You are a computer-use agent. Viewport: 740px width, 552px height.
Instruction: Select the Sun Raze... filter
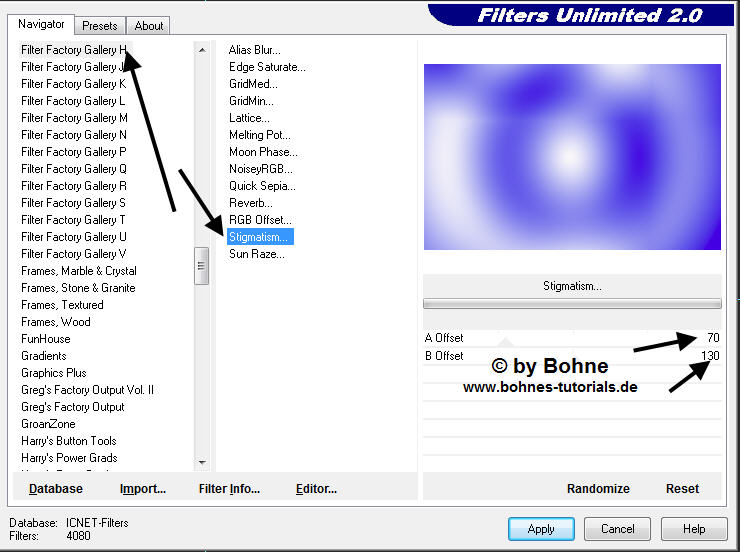tap(257, 254)
